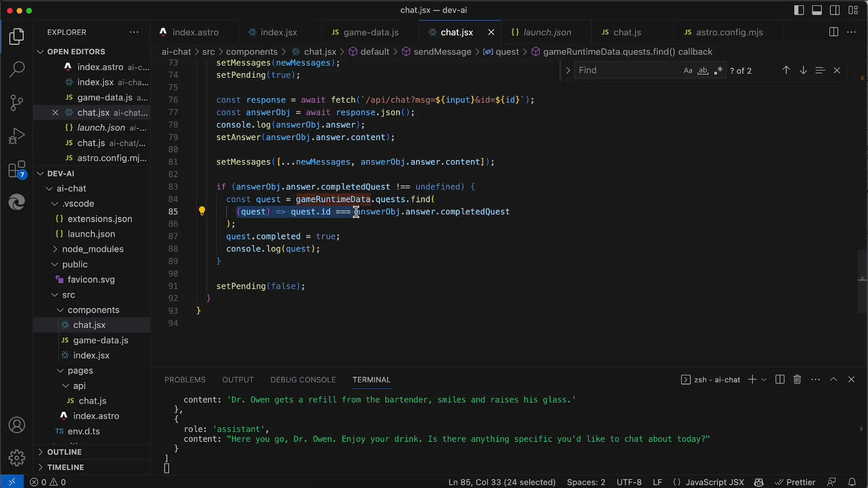The height and width of the screenshot is (488, 868).
Task: Split the editor right
Action: point(834,32)
